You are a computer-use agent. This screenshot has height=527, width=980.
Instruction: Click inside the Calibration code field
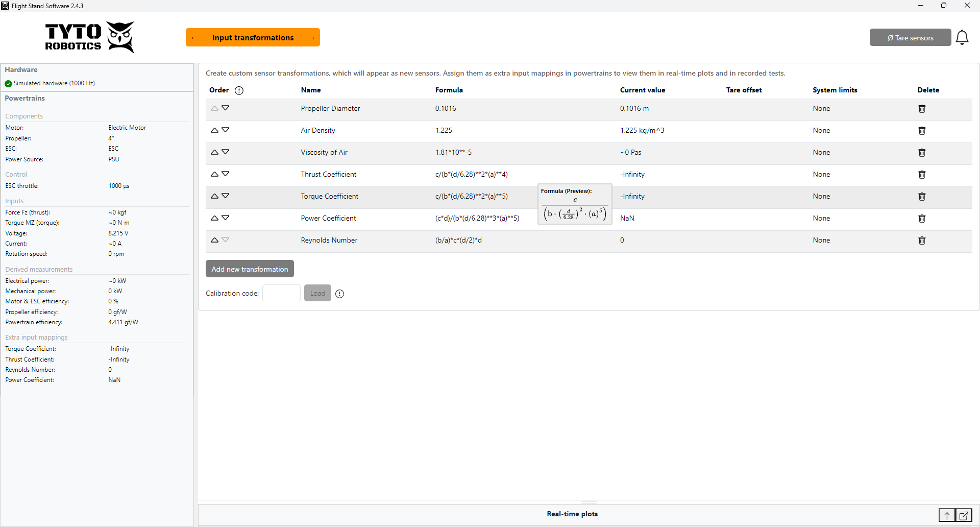tap(281, 293)
